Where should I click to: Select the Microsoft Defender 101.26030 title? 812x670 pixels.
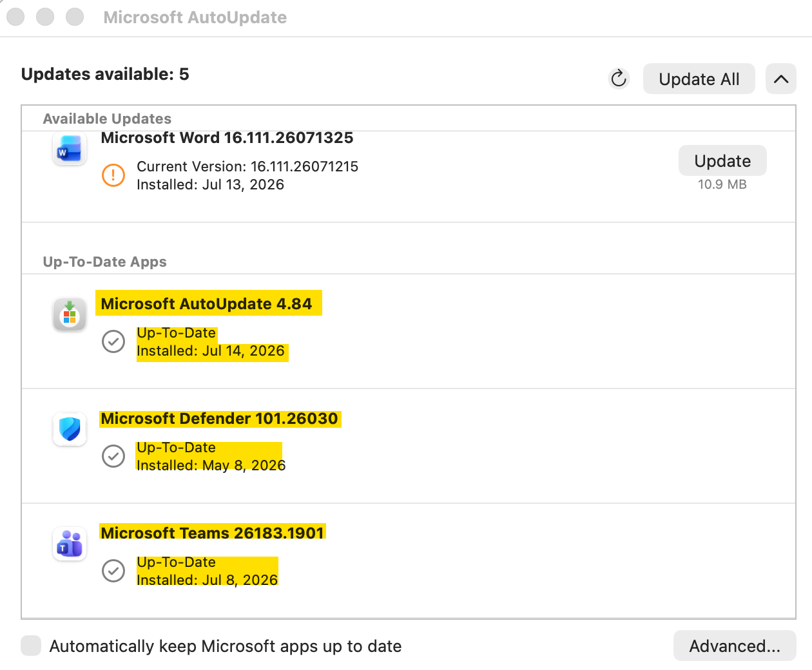(219, 419)
